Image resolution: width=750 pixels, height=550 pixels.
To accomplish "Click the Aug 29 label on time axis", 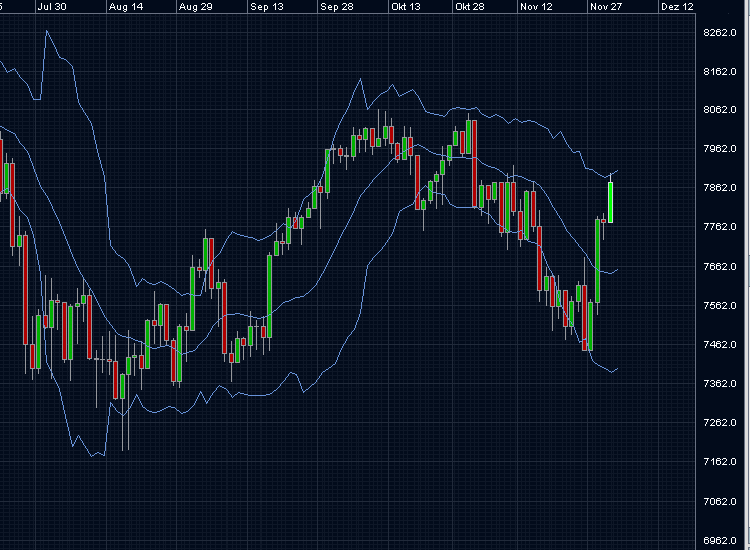I will [x=194, y=6].
